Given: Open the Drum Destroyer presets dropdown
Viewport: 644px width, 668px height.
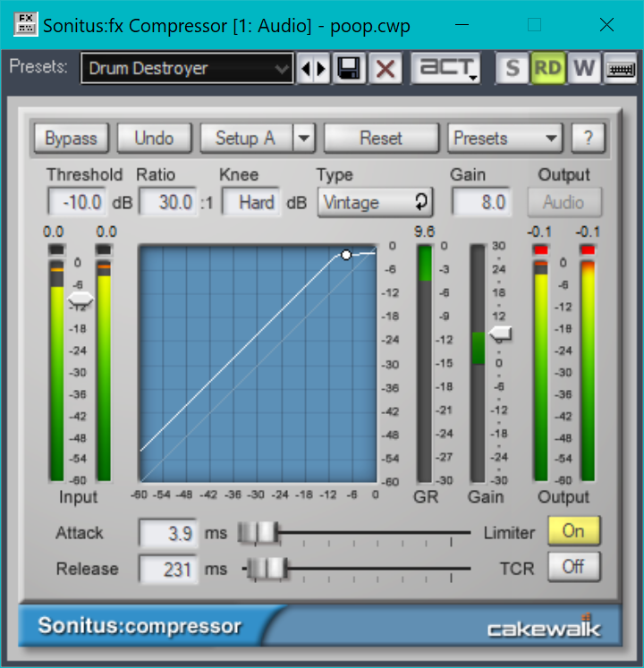Looking at the screenshot, I should click(x=187, y=68).
